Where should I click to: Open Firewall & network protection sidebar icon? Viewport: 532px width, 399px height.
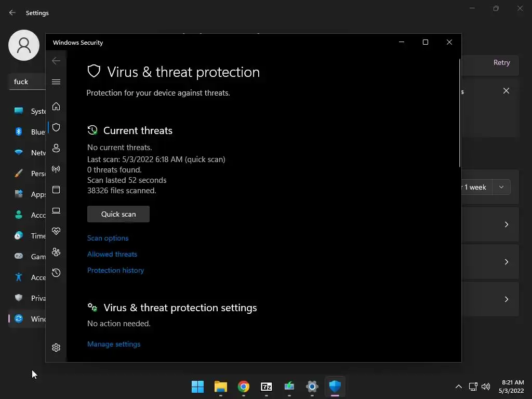[56, 169]
